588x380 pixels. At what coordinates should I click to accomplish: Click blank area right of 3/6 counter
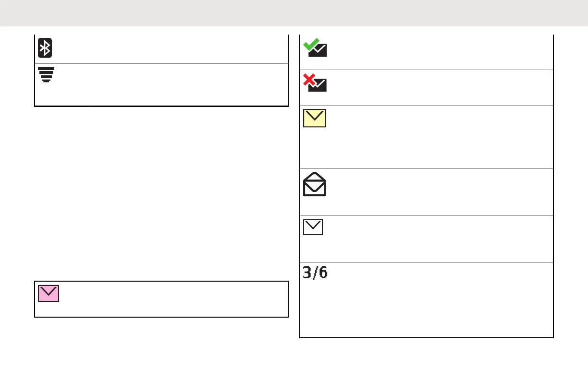click(x=437, y=300)
